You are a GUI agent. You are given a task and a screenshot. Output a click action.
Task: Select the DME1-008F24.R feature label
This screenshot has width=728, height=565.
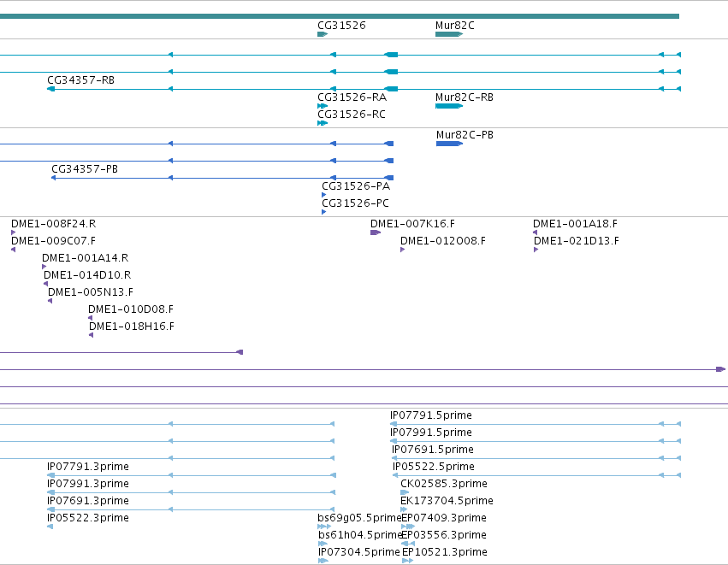click(53, 224)
